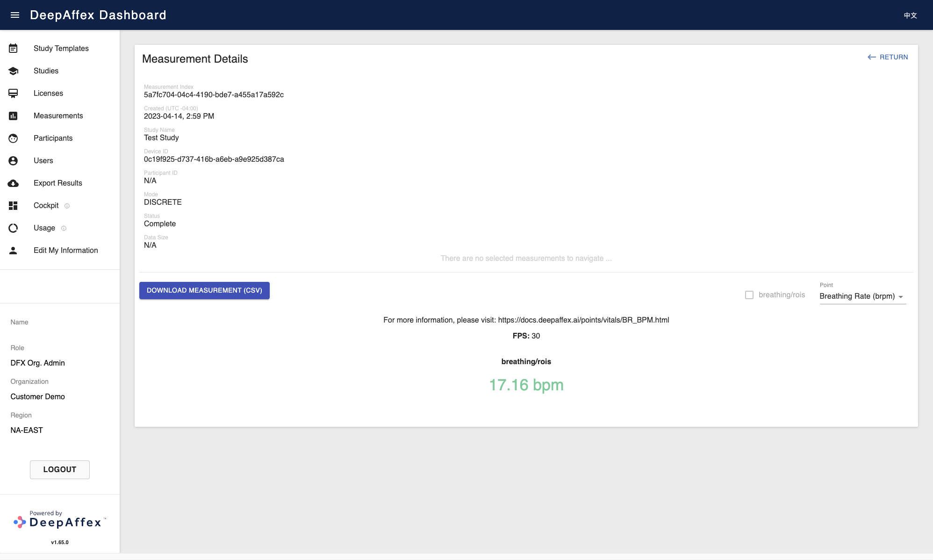Viewport: 933px width, 560px height.
Task: Click the 17.16 bpm result
Action: pos(526,385)
